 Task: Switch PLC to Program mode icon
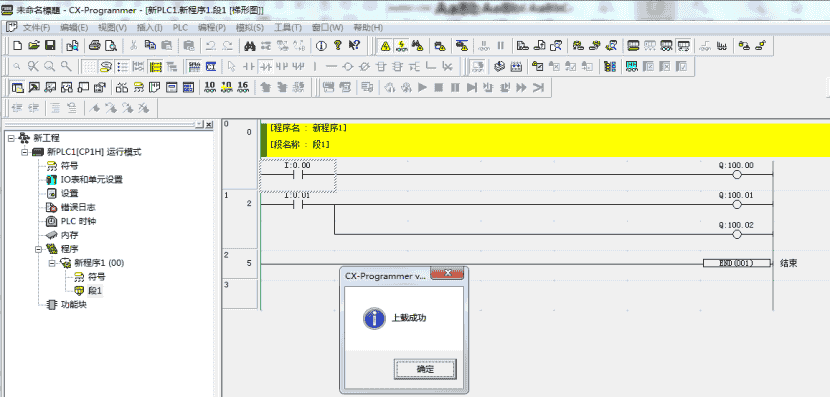[633, 46]
